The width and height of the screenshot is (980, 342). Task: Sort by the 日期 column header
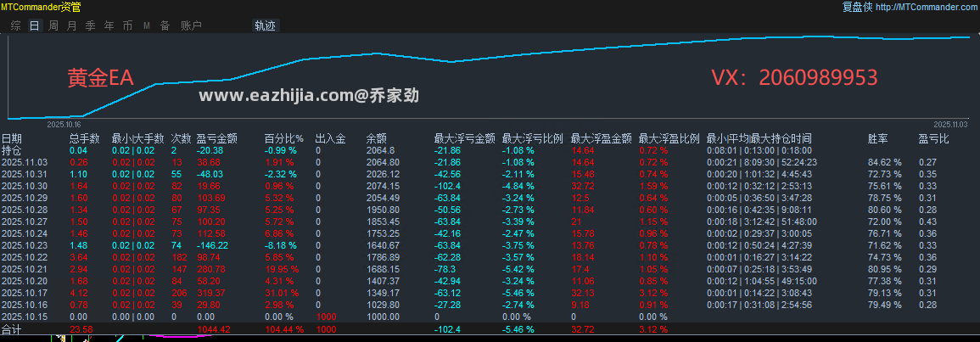coord(12,139)
